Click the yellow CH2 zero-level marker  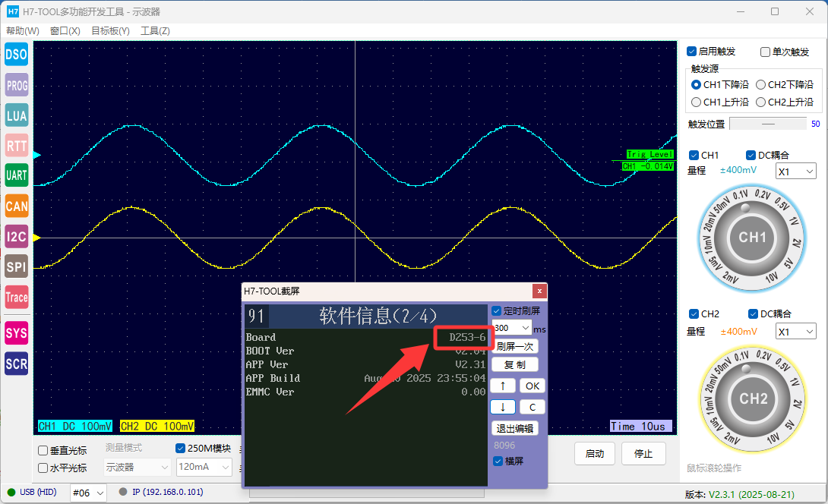[x=37, y=238]
